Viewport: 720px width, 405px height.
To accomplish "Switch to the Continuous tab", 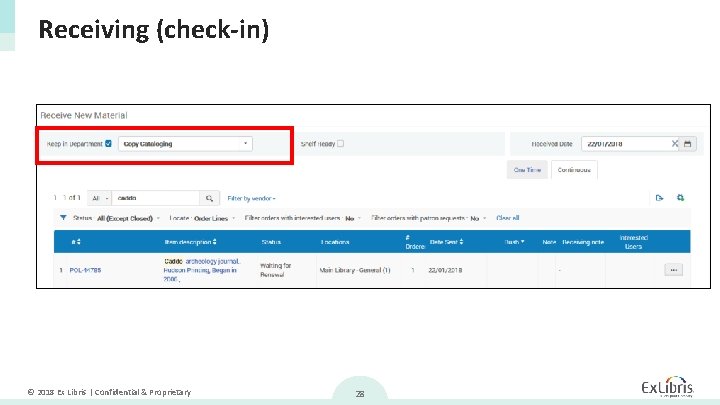I will tap(574, 170).
